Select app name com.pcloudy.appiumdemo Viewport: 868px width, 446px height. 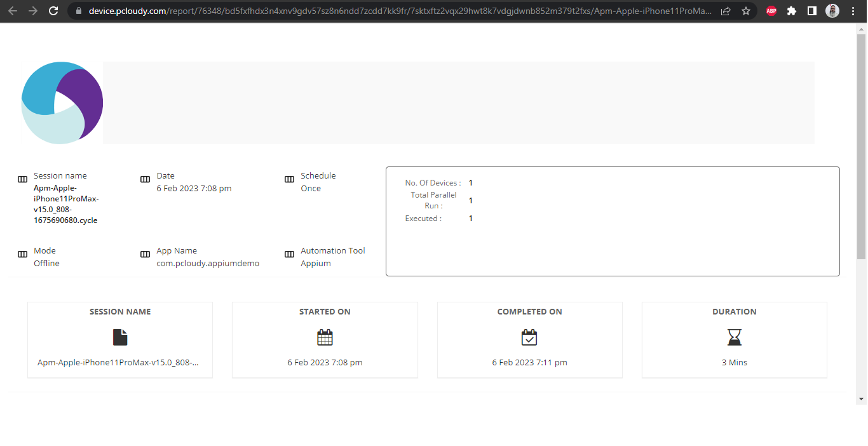coord(208,264)
